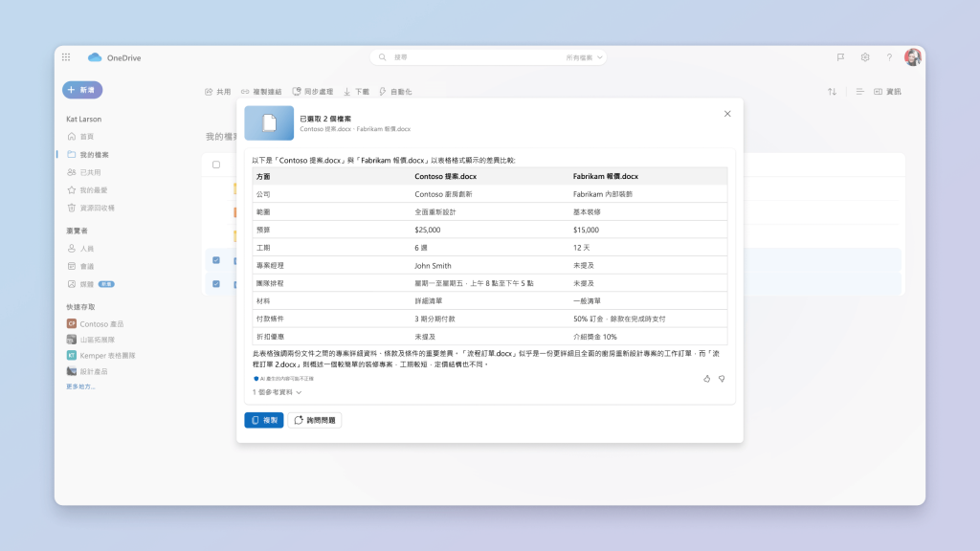Click the Kat Larson name in sidebar
This screenshot has width=980, height=551.
[x=84, y=119]
